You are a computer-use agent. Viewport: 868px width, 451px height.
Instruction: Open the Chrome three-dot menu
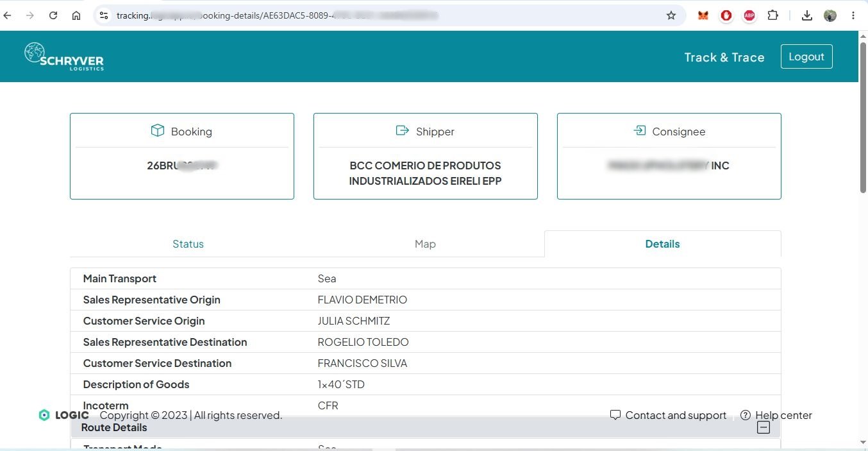tap(853, 15)
